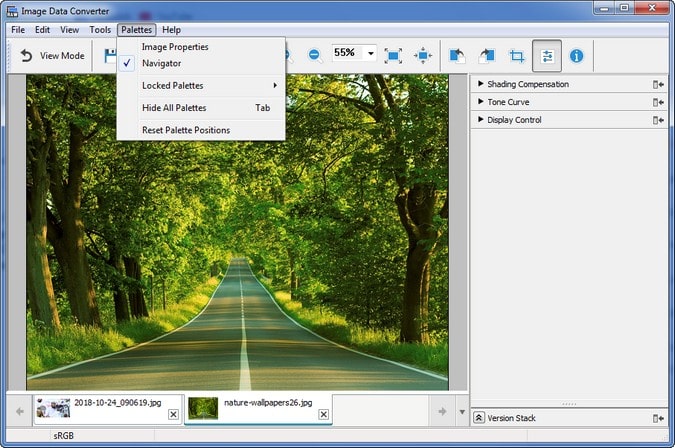Click the sRGB status bar label
This screenshot has height=448, width=675.
(64, 436)
